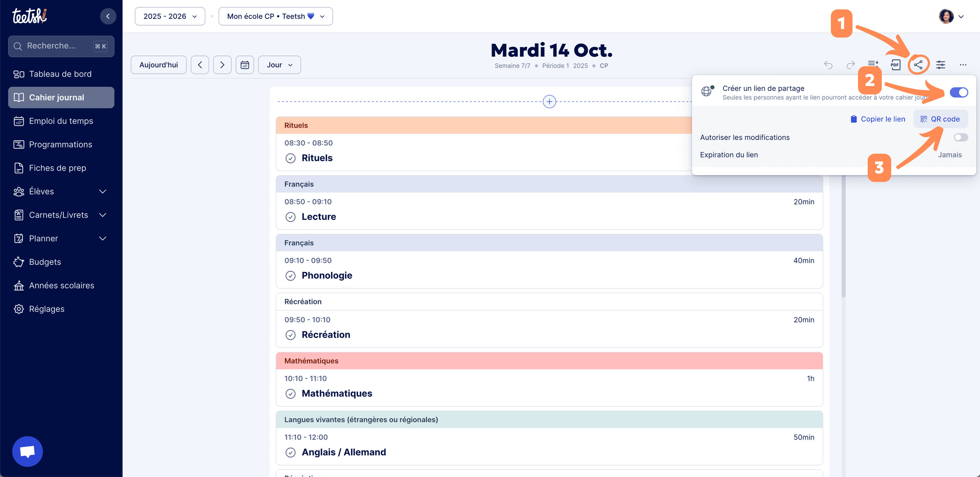
Task: Click the undo arrow icon
Action: pos(828,65)
